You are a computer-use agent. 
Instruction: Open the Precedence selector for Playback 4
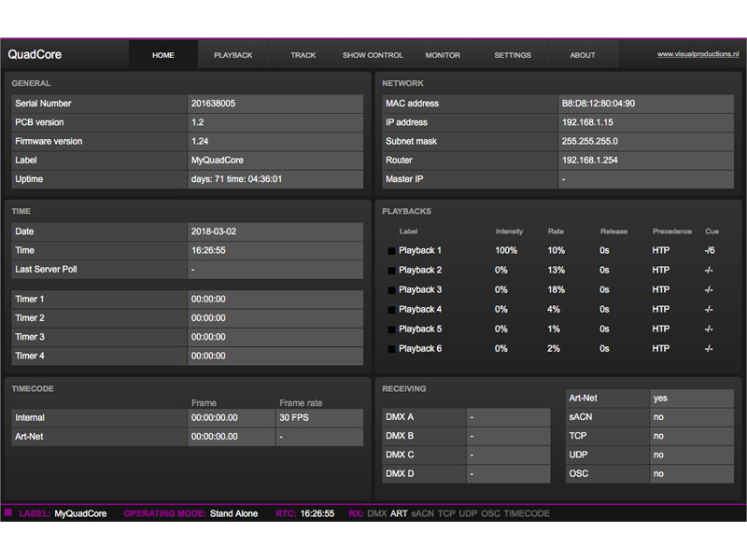(x=660, y=309)
